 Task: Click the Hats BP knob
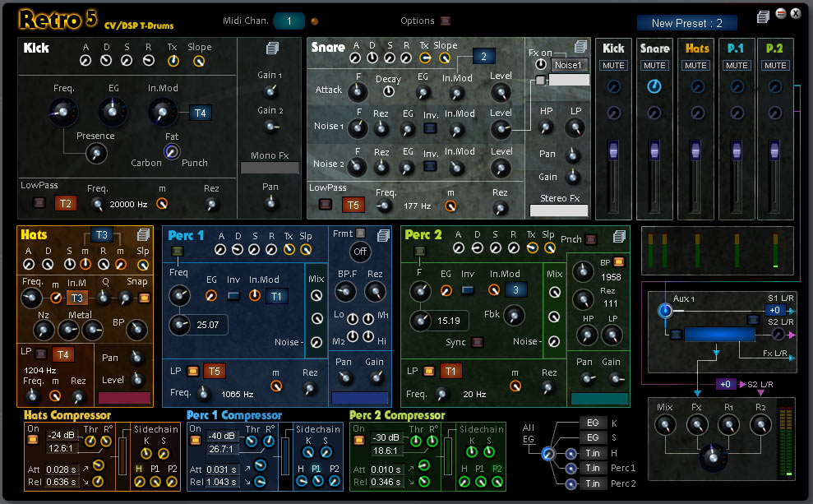[x=136, y=330]
